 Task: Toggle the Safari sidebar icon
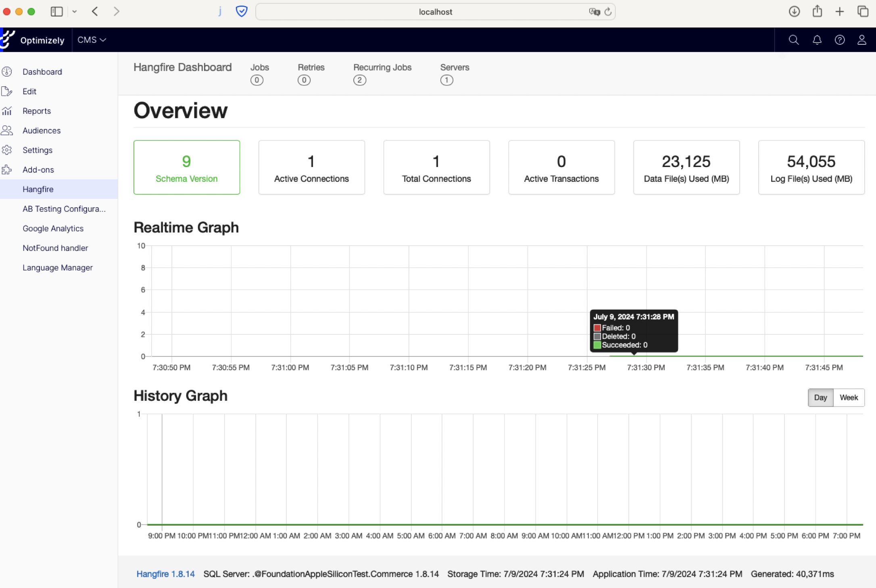(x=57, y=11)
